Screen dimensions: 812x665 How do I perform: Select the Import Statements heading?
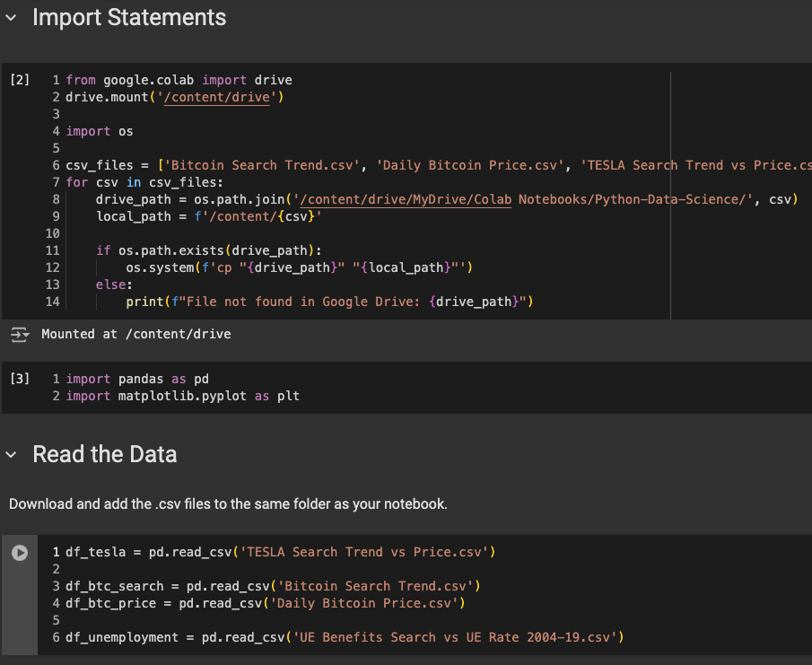point(129,18)
